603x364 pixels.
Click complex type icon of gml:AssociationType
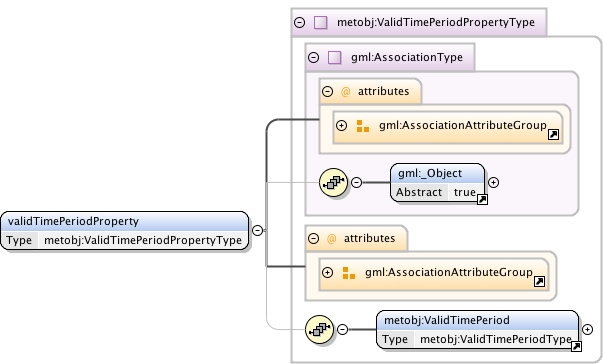334,58
